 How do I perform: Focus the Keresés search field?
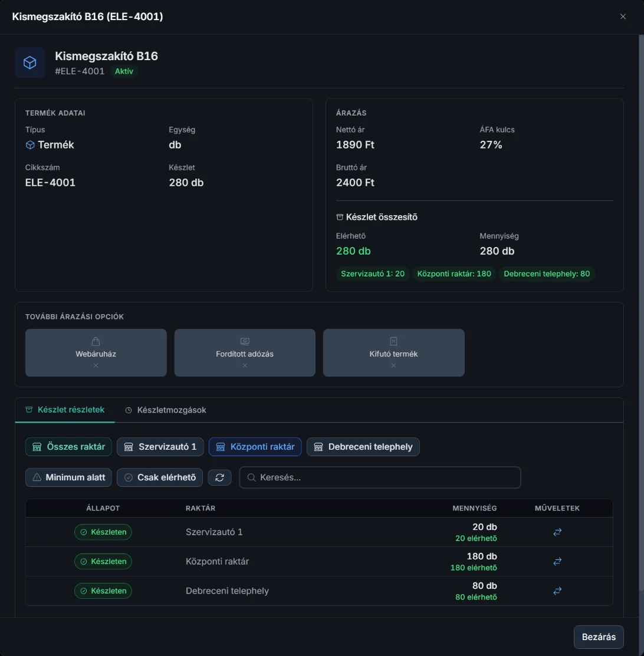380,477
